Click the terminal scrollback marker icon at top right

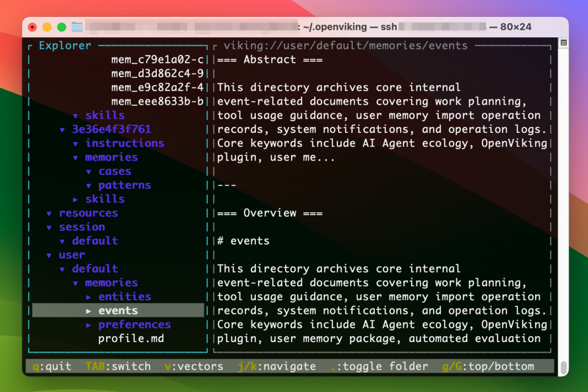563,43
